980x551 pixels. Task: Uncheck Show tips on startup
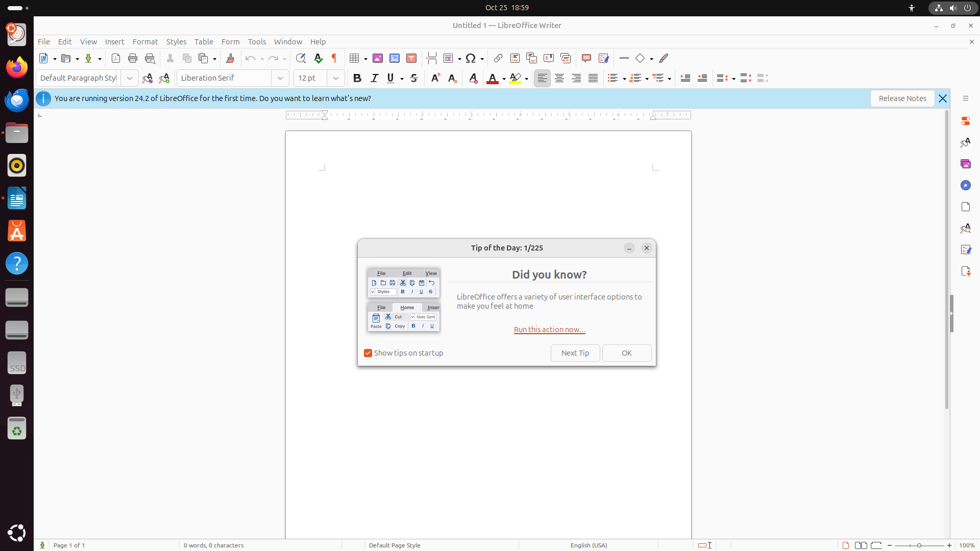(368, 353)
